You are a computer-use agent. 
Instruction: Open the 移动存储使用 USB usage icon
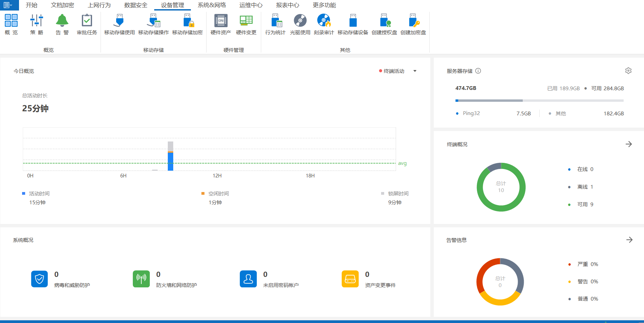pyautogui.click(x=119, y=21)
